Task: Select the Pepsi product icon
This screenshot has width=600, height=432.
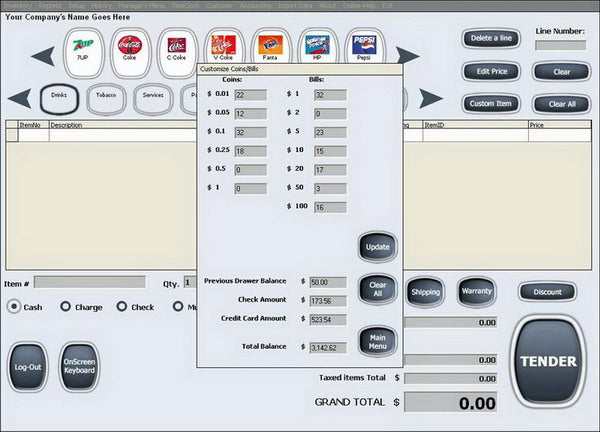Action: pyautogui.click(x=364, y=46)
